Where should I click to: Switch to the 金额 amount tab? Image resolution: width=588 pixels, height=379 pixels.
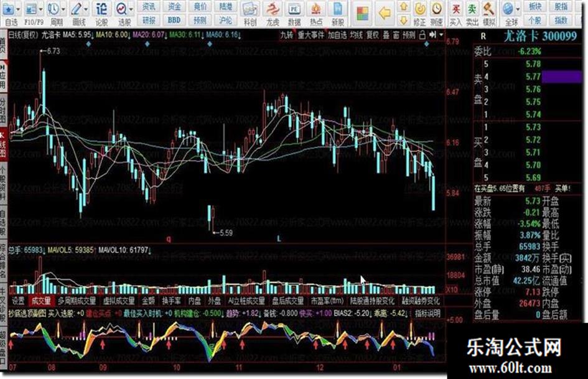(148, 301)
